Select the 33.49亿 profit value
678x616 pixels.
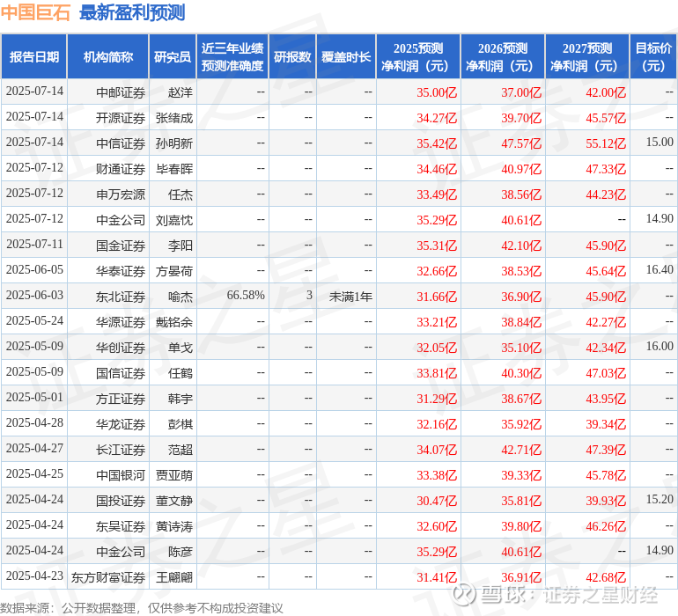click(437, 194)
